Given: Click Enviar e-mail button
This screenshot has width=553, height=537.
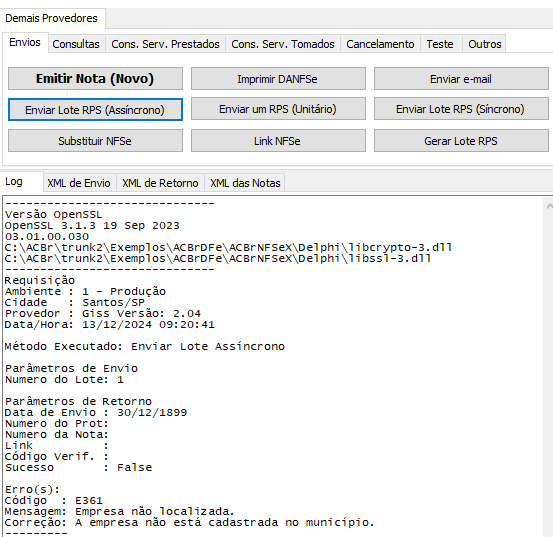Looking at the screenshot, I should [461, 79].
